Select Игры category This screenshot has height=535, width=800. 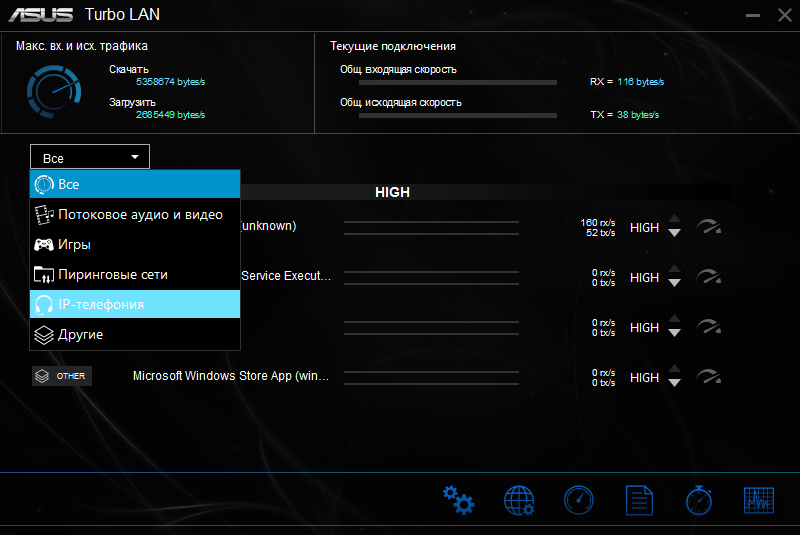pos(135,244)
